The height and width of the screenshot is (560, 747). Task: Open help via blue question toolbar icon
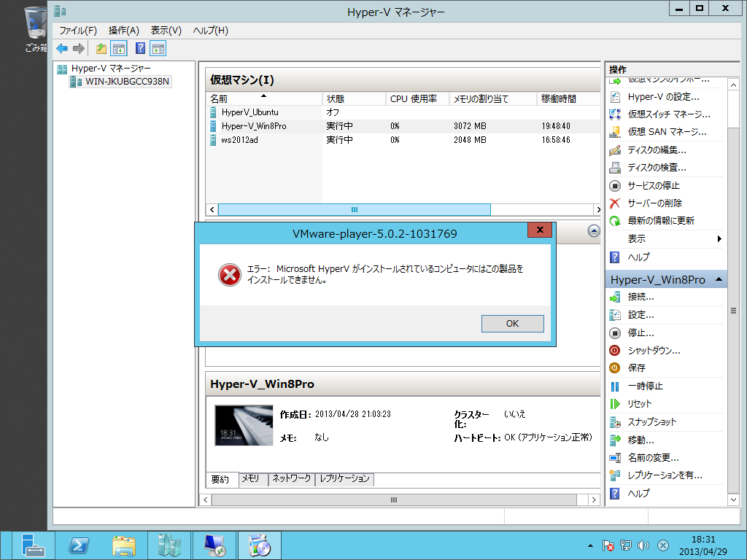click(x=140, y=48)
